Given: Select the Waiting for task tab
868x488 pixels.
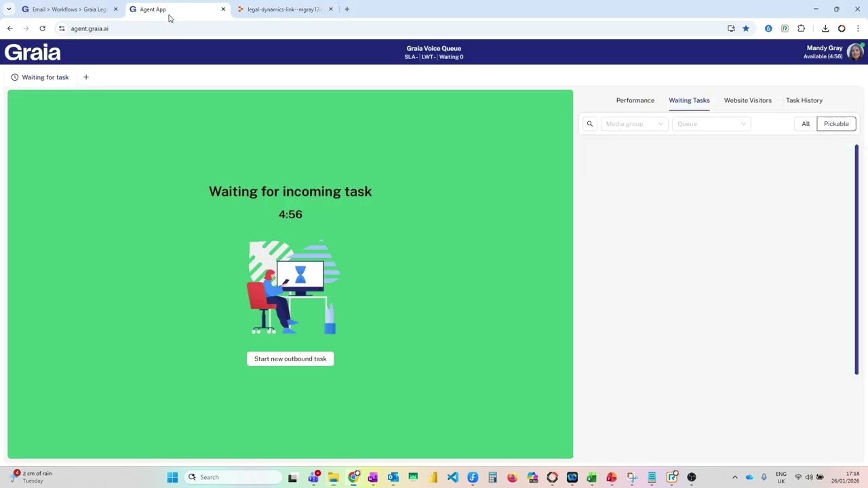Looking at the screenshot, I should 40,77.
